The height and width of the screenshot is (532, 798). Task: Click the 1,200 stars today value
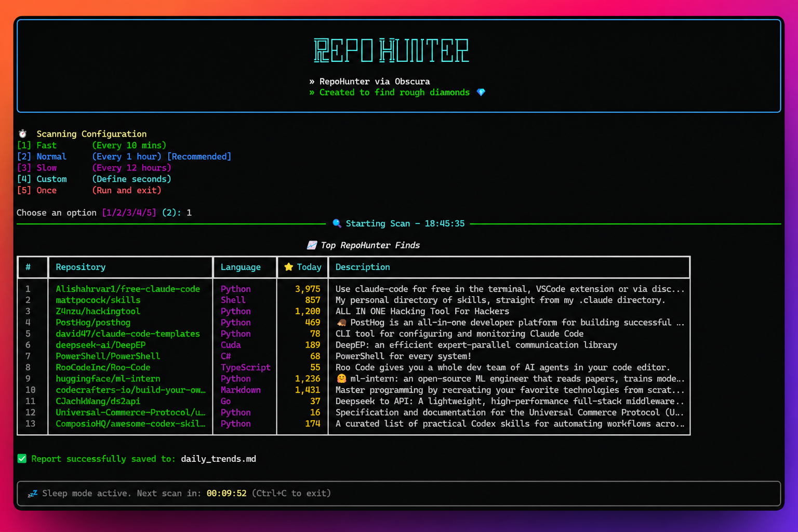[308, 311]
